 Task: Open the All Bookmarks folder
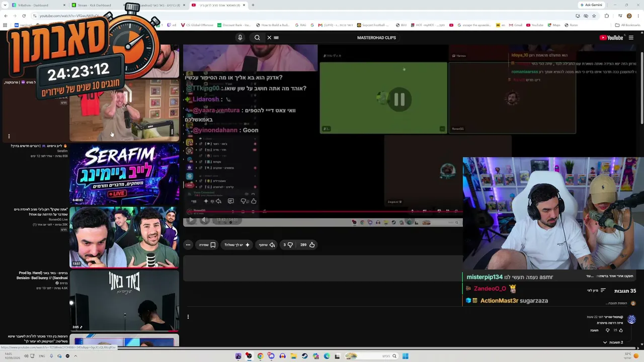click(628, 25)
